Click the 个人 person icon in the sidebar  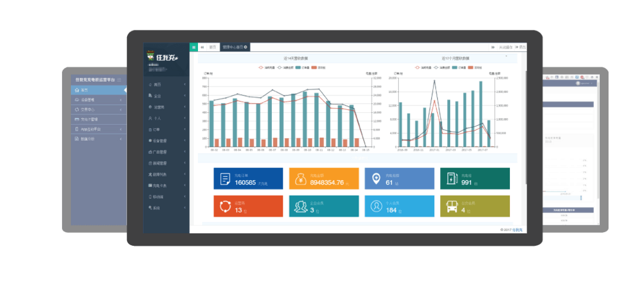[x=150, y=118]
